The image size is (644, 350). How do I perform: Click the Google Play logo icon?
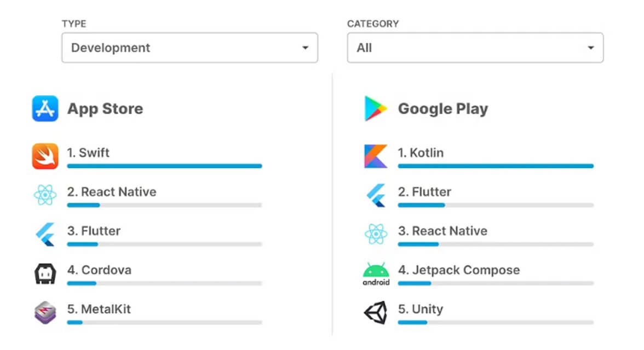[376, 108]
